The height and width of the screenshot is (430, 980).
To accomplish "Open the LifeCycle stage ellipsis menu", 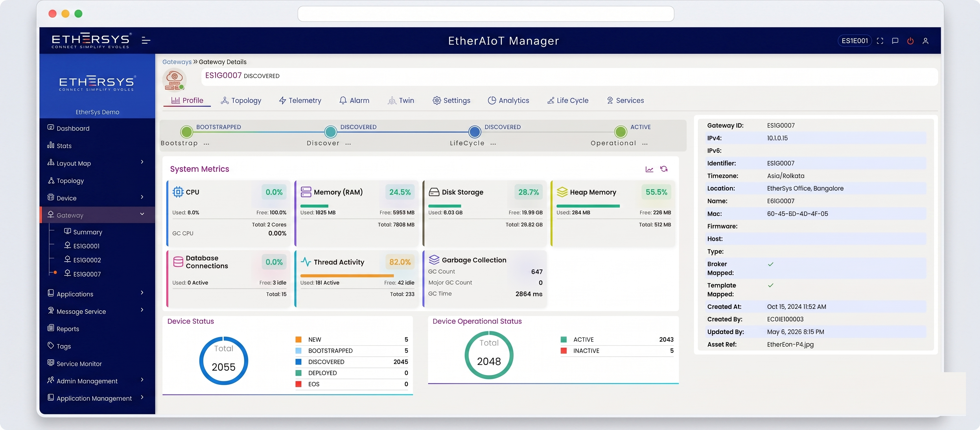I will [493, 144].
